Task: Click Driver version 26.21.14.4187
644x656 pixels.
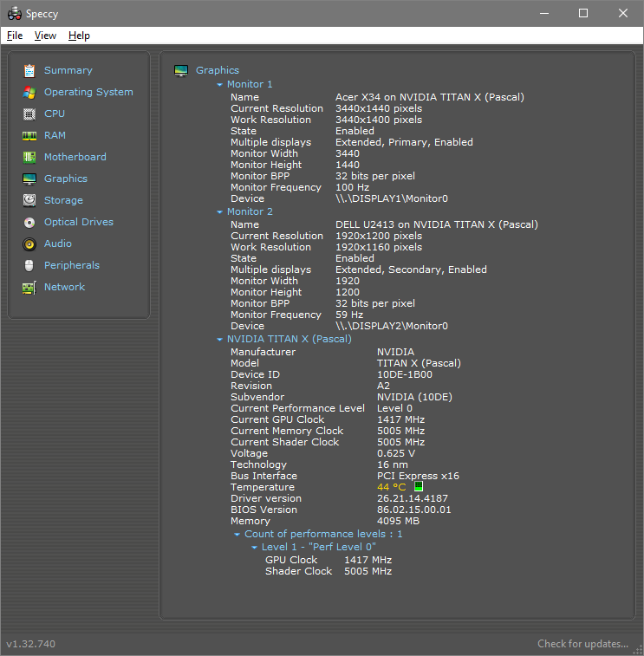Action: coord(413,498)
